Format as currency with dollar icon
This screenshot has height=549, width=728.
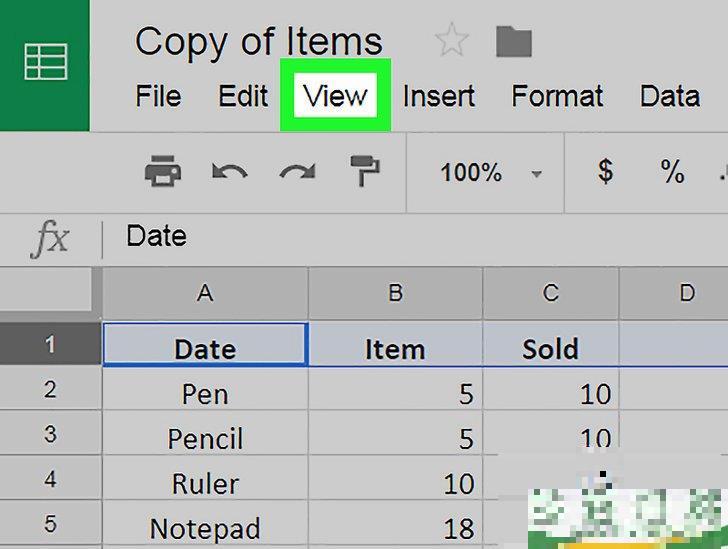pos(605,172)
